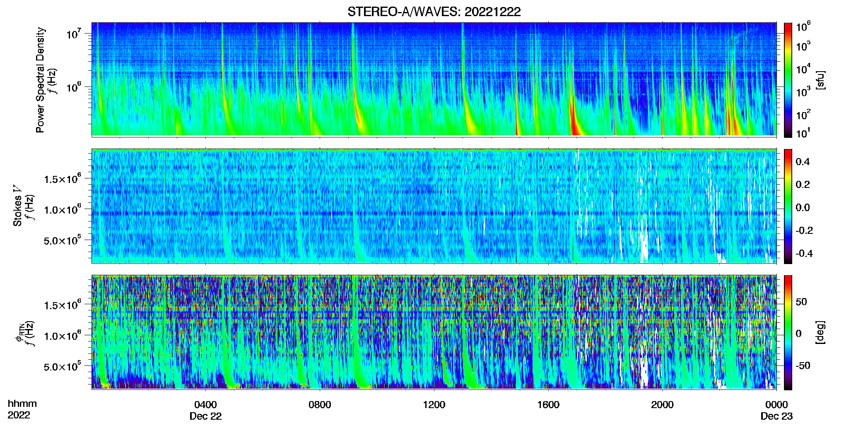Viewport: 868px width, 447px height.
Task: Click the 0.2 value on Stokes color bar
Action: (803, 185)
